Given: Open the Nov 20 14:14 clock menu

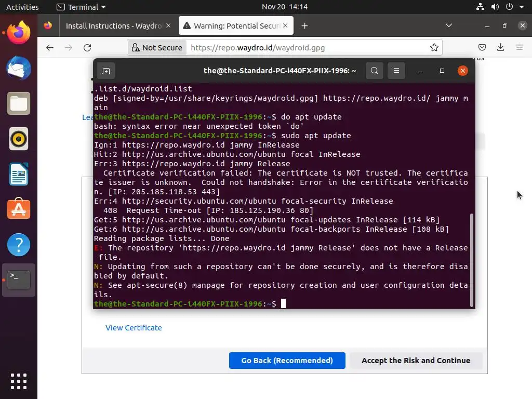Looking at the screenshot, I should coord(284,7).
